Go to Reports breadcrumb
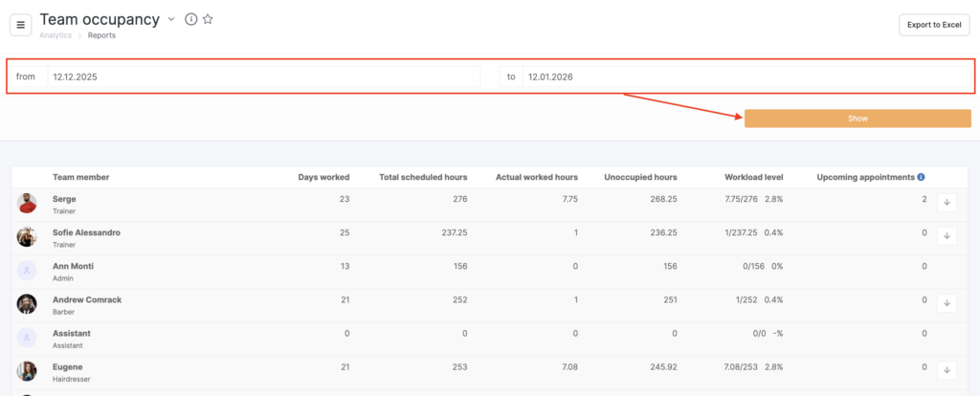This screenshot has width=980, height=396. click(101, 35)
